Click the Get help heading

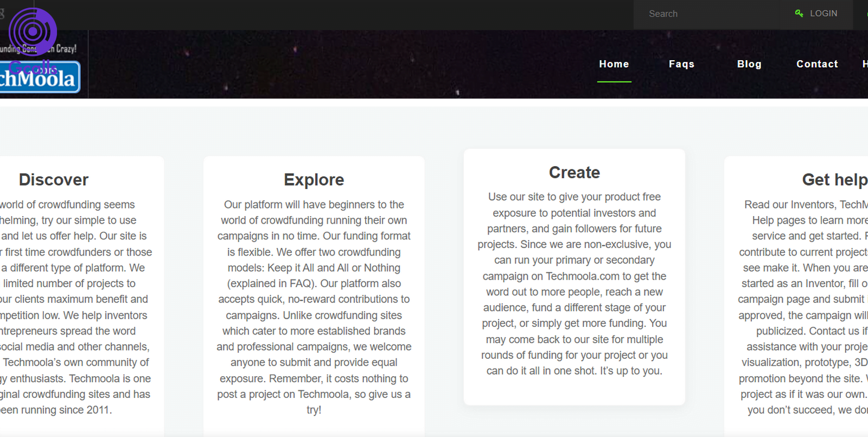click(834, 180)
